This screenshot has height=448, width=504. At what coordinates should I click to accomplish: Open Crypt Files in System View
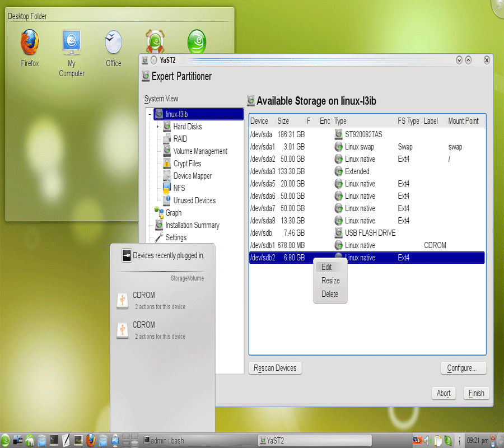tap(187, 164)
